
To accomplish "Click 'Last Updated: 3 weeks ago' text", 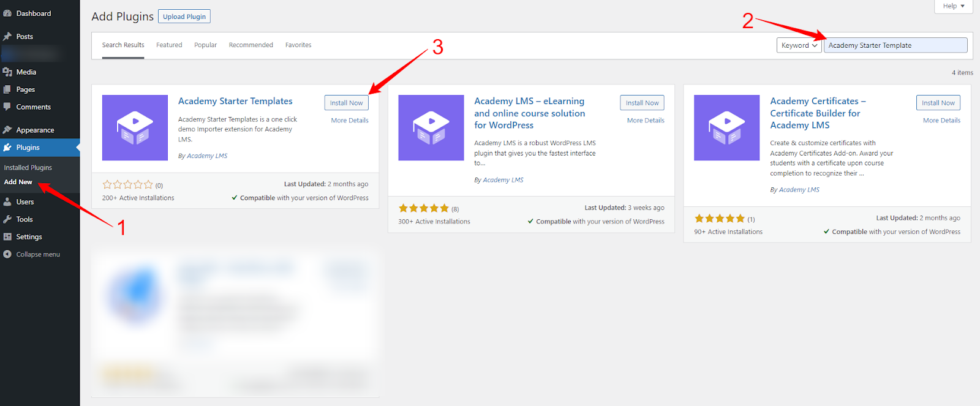I will (x=624, y=208).
